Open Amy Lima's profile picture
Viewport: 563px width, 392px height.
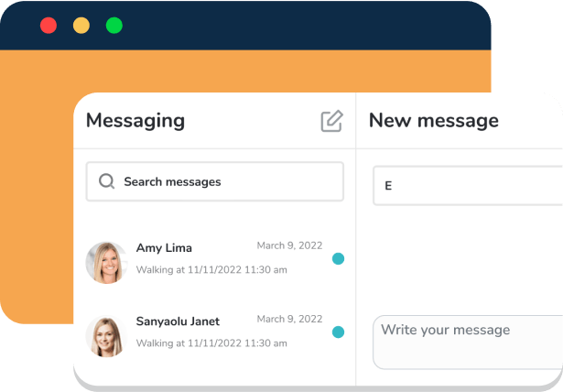pyautogui.click(x=106, y=262)
